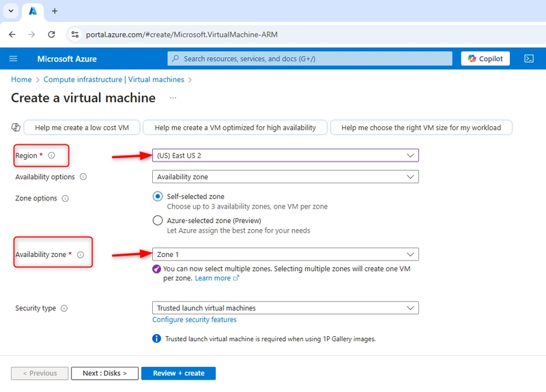
Task: Click the 'Choose up to 3 availability zones' text
Action: pyautogui.click(x=247, y=207)
